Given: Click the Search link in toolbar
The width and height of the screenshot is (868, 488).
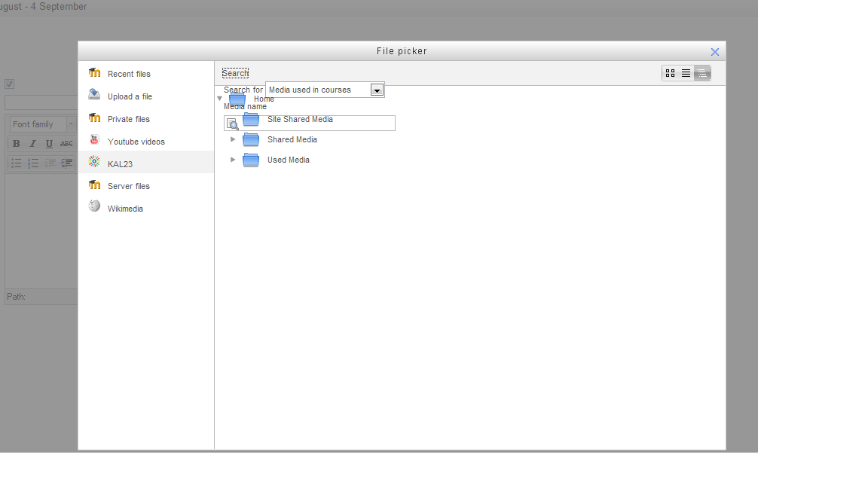Looking at the screenshot, I should click(x=235, y=73).
